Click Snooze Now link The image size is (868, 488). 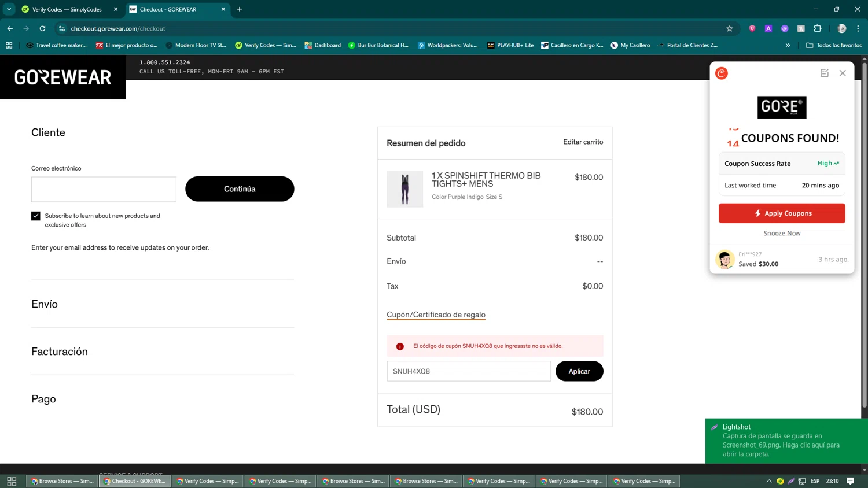[782, 233]
